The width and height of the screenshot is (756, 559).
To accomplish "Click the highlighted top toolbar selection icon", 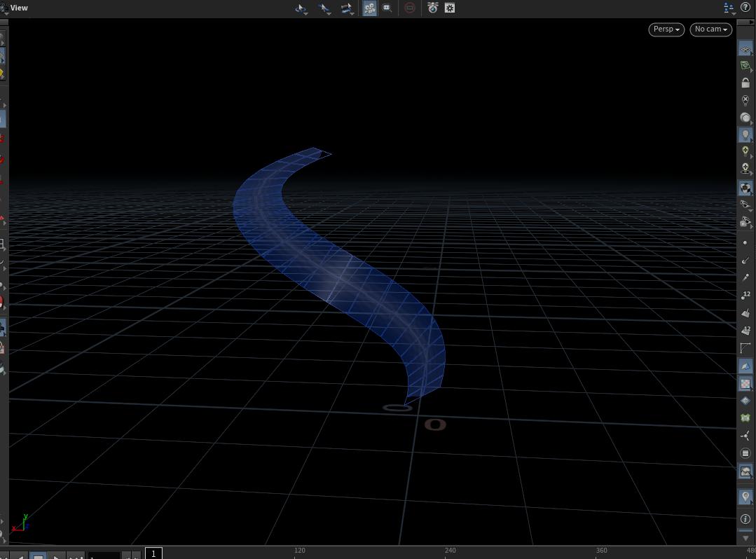I will pos(369,8).
